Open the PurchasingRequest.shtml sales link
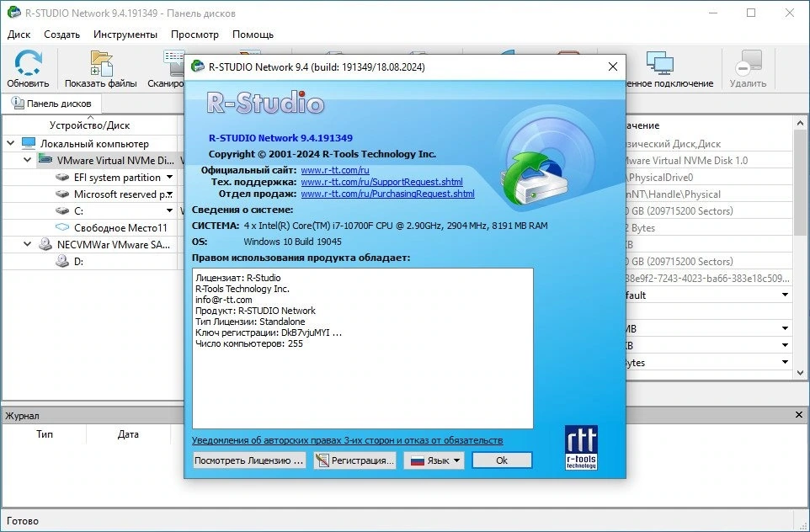Viewport: 810px width, 532px height. tap(387, 194)
